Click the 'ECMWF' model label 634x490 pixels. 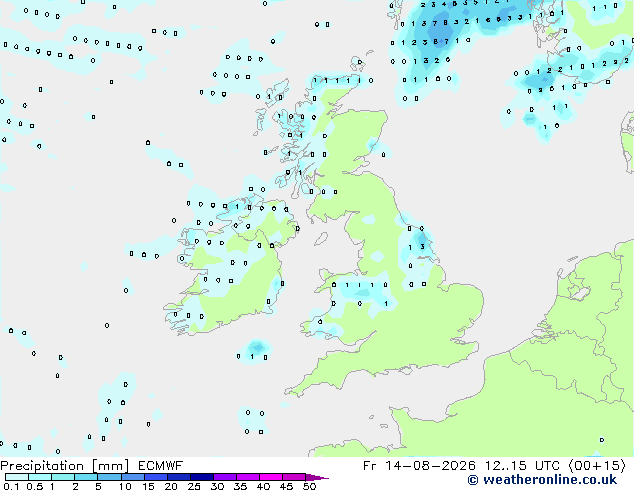tap(161, 466)
